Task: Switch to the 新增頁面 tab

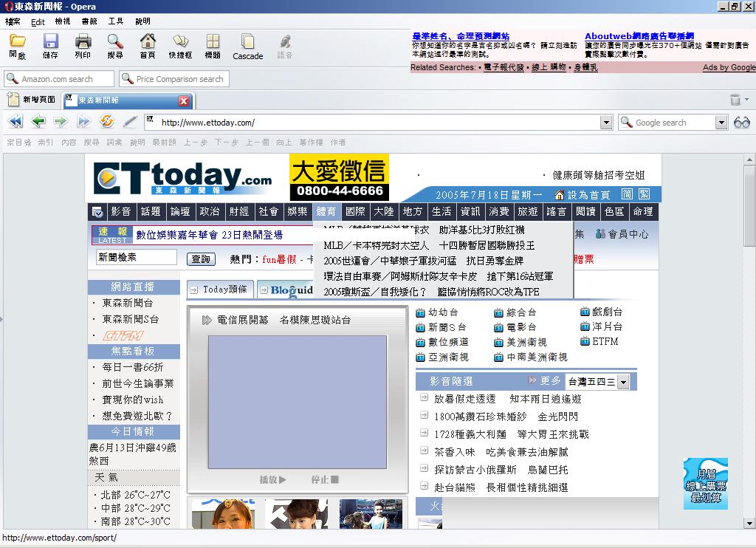Action: pos(32,100)
